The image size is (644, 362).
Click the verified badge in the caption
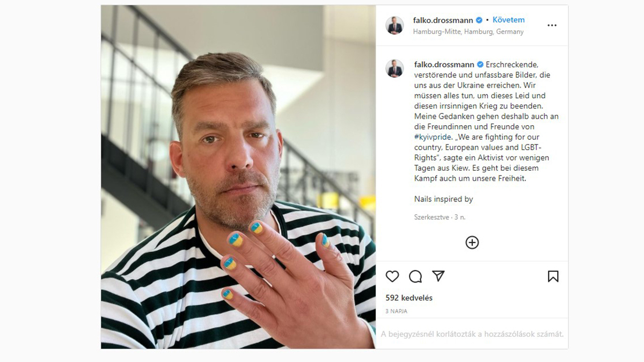pyautogui.click(x=480, y=64)
